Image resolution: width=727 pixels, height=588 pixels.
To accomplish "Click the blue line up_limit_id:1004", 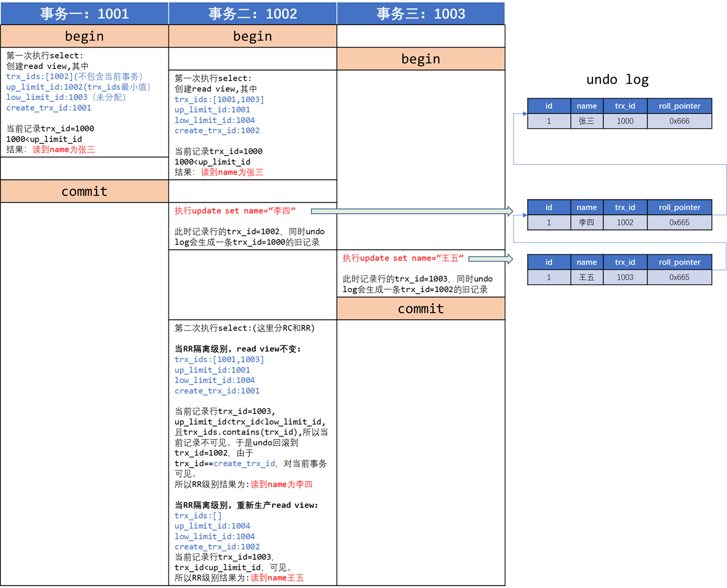I will pos(212,526).
